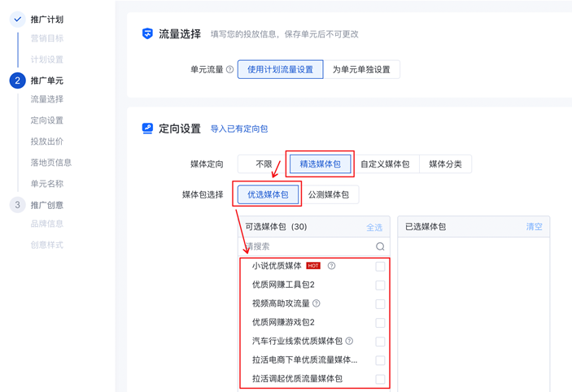Choose 为单元单独设置 traffic option
The height and width of the screenshot is (392, 572).
pyautogui.click(x=361, y=70)
